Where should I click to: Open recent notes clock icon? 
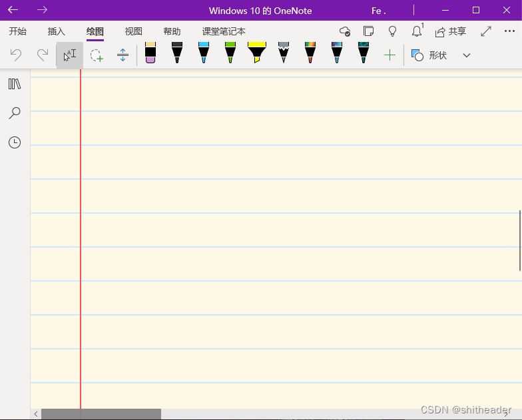click(15, 142)
